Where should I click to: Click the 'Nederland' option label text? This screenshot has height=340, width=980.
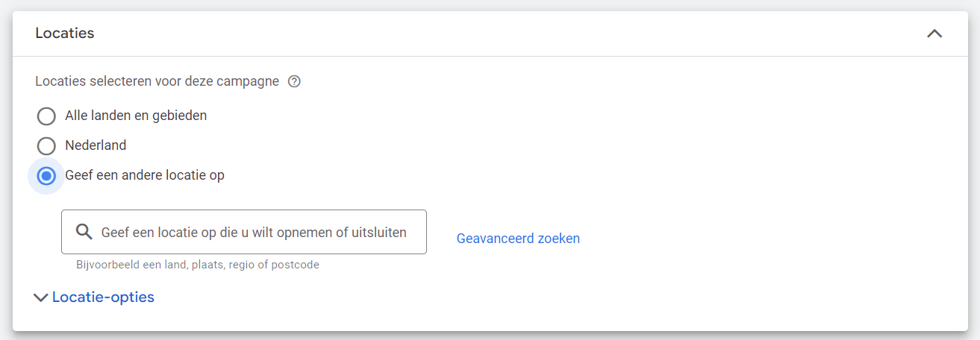[x=96, y=145]
